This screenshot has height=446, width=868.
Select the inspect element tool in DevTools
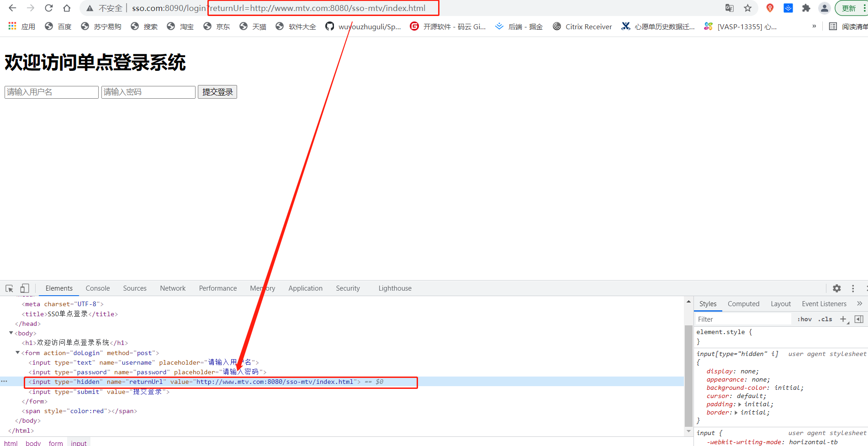coord(9,288)
